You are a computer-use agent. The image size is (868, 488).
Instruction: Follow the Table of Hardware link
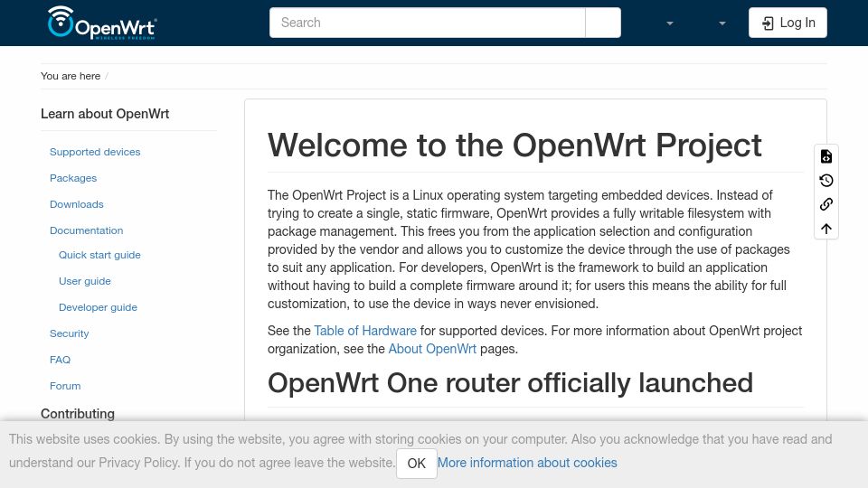(x=365, y=331)
